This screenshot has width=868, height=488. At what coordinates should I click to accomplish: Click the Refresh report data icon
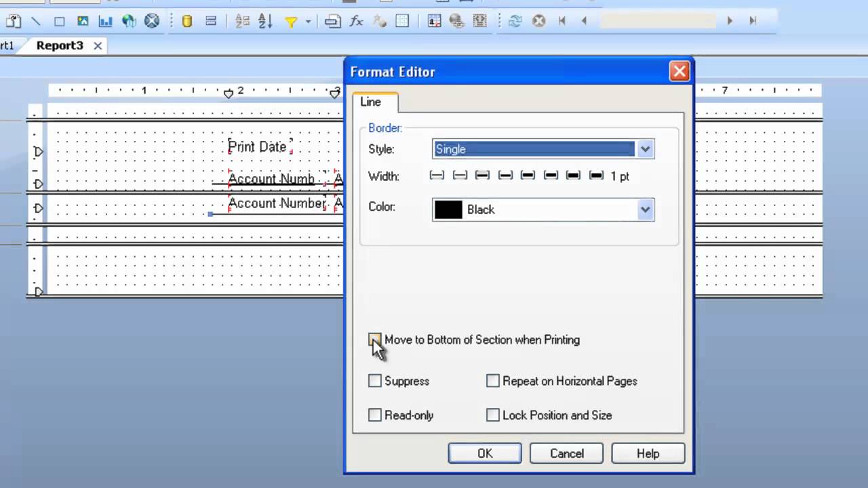tap(515, 21)
